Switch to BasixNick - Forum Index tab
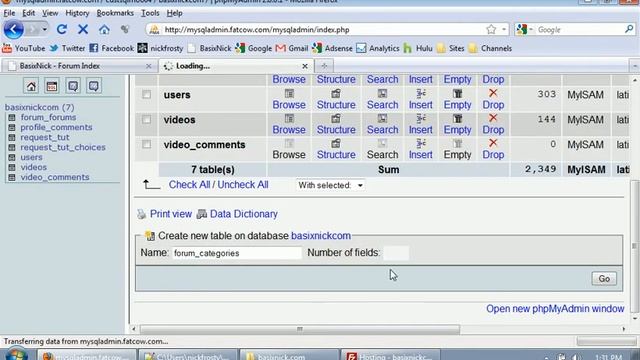 tap(80, 66)
